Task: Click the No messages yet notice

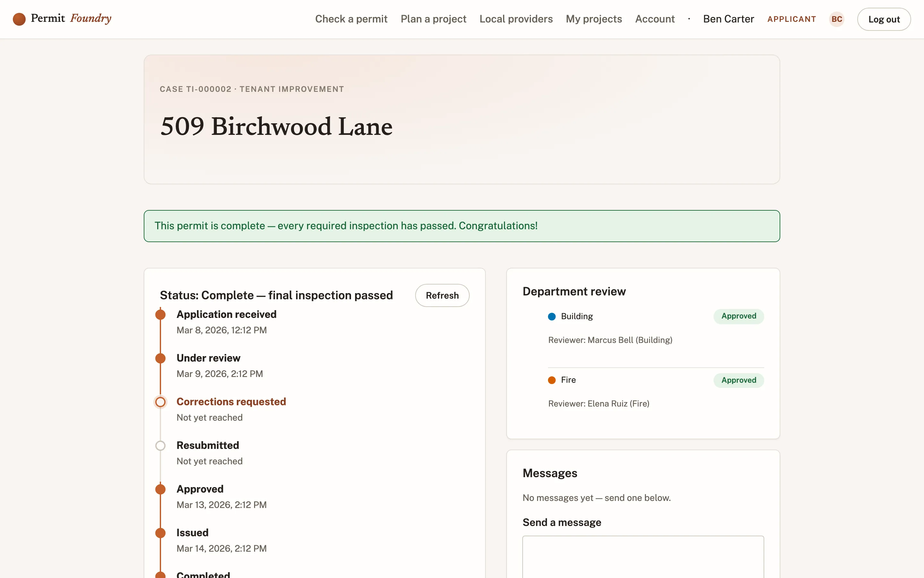Action: (596, 498)
